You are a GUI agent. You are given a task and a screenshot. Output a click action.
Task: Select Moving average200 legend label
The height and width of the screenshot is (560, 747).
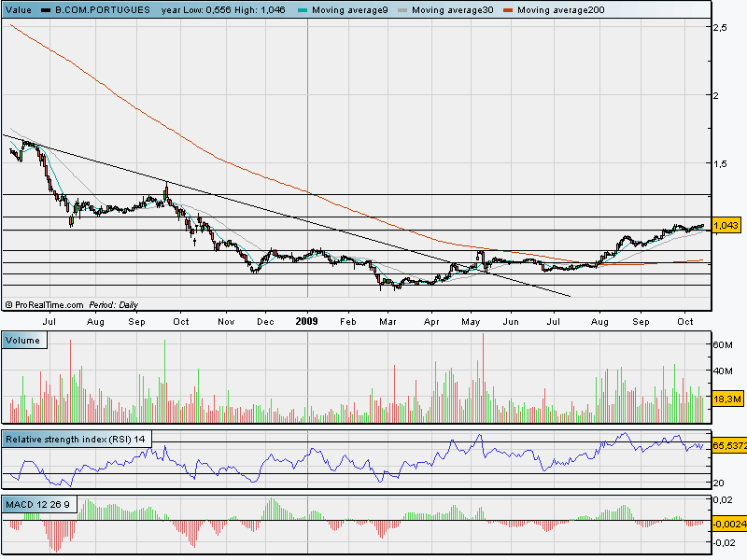click(x=561, y=10)
